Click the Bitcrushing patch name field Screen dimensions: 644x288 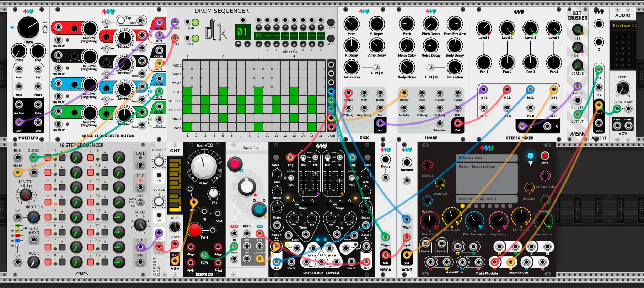click(x=487, y=158)
